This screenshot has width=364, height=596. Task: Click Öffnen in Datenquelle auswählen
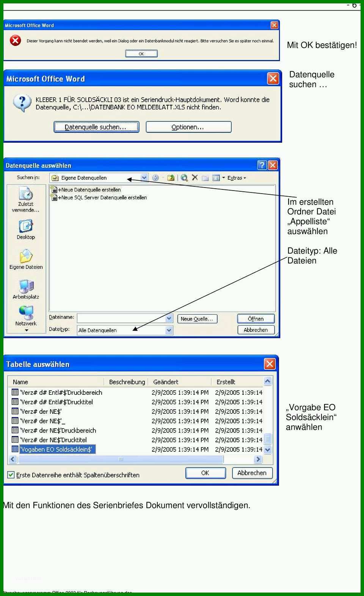[256, 319]
